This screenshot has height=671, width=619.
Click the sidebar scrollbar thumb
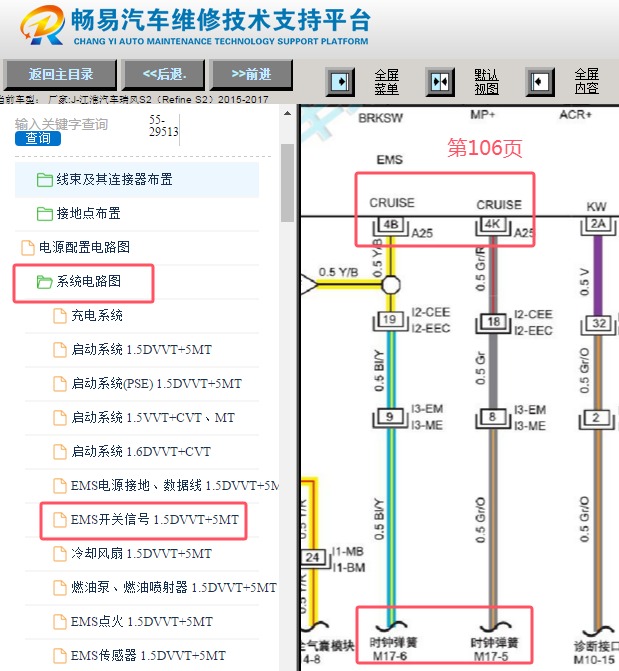point(287,183)
